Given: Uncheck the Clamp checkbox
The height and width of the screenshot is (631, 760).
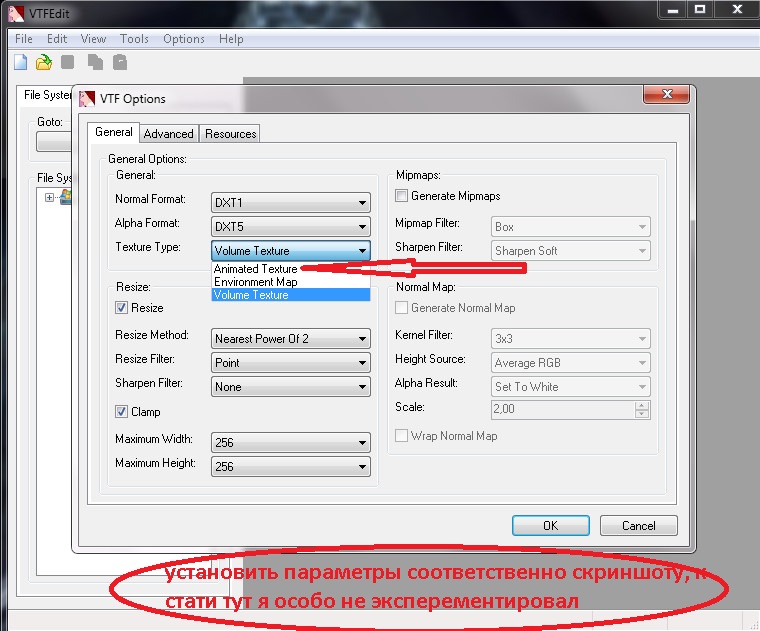Looking at the screenshot, I should click(121, 411).
